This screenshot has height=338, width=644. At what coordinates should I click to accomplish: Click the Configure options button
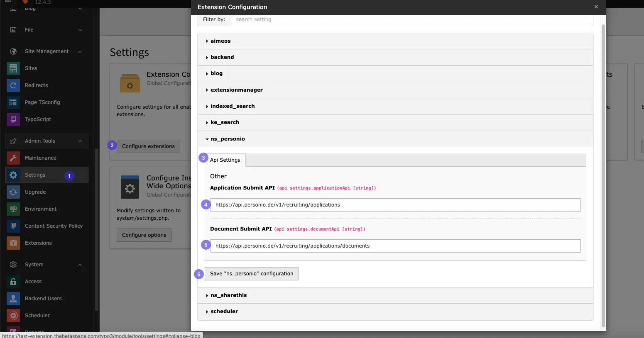(x=144, y=235)
